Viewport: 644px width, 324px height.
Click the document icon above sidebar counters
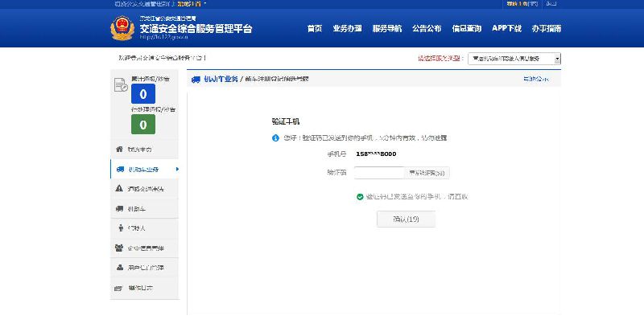coord(121,85)
